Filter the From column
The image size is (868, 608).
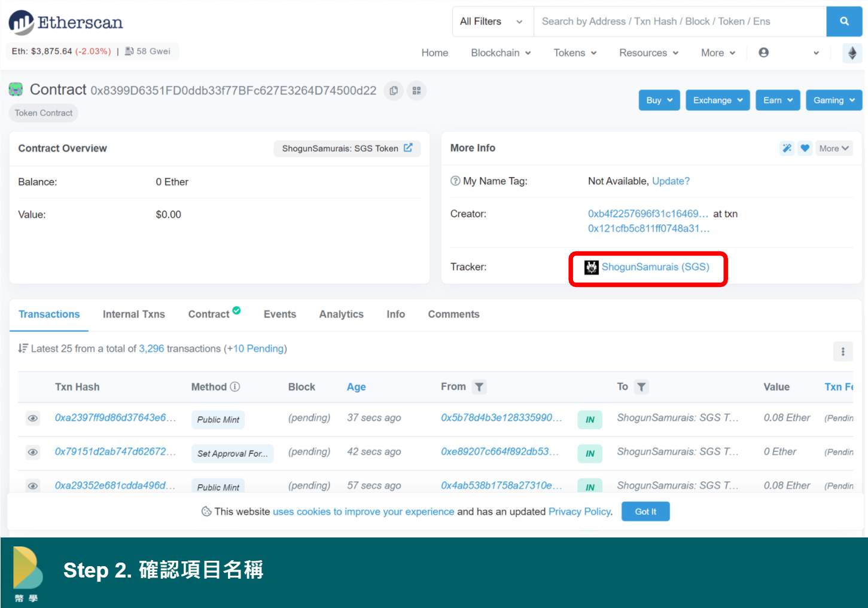(479, 387)
